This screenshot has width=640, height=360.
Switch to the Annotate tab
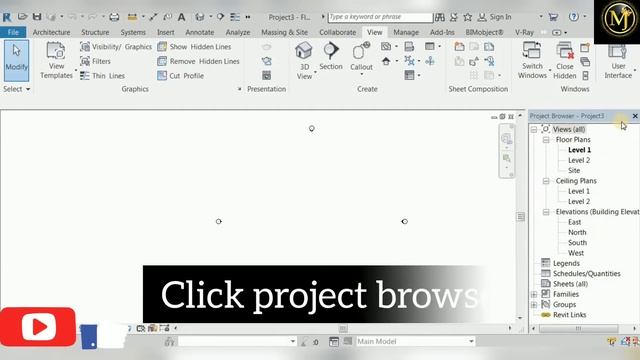click(200, 32)
